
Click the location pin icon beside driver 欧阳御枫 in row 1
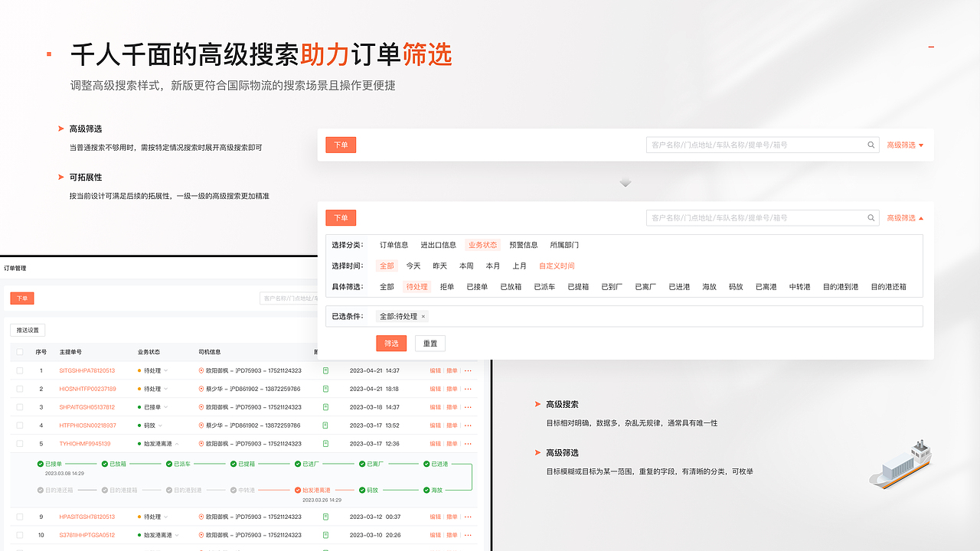pos(201,370)
